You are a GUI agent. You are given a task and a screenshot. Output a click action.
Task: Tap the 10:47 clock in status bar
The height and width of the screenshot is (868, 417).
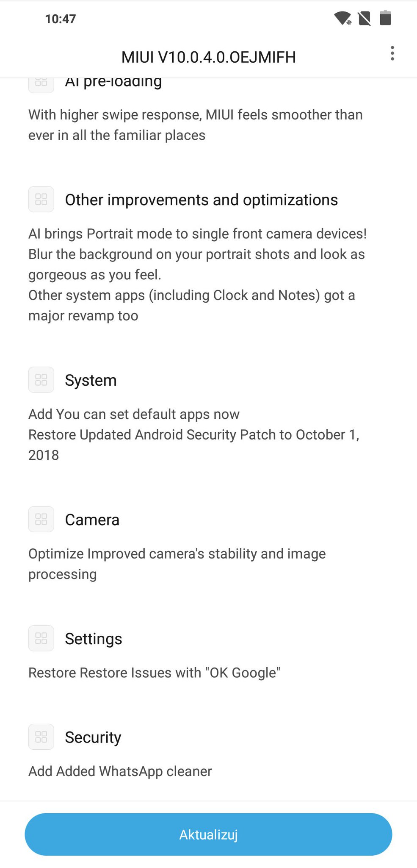(61, 19)
